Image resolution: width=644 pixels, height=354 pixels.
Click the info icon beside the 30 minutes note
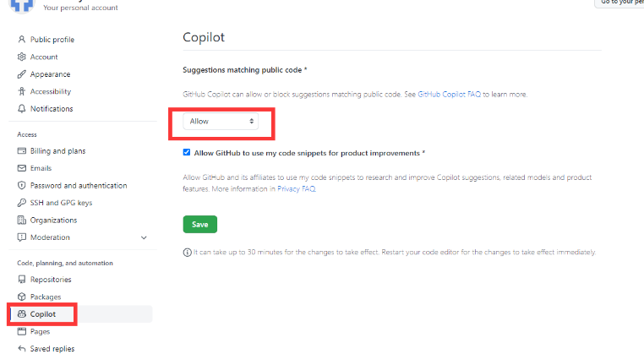point(188,252)
